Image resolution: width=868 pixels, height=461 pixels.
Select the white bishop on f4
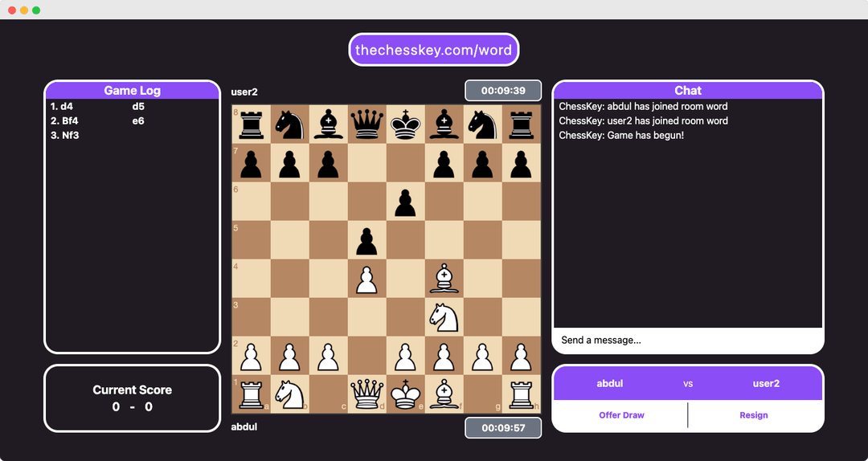point(444,279)
